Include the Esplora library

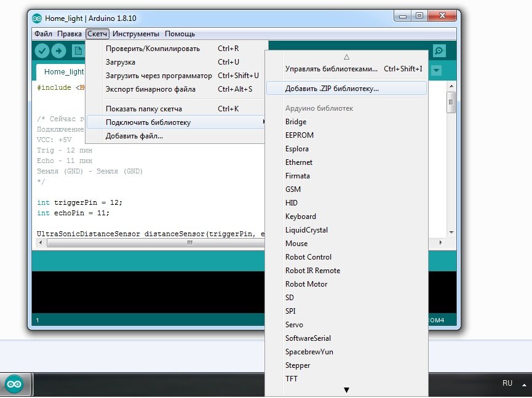point(346,149)
